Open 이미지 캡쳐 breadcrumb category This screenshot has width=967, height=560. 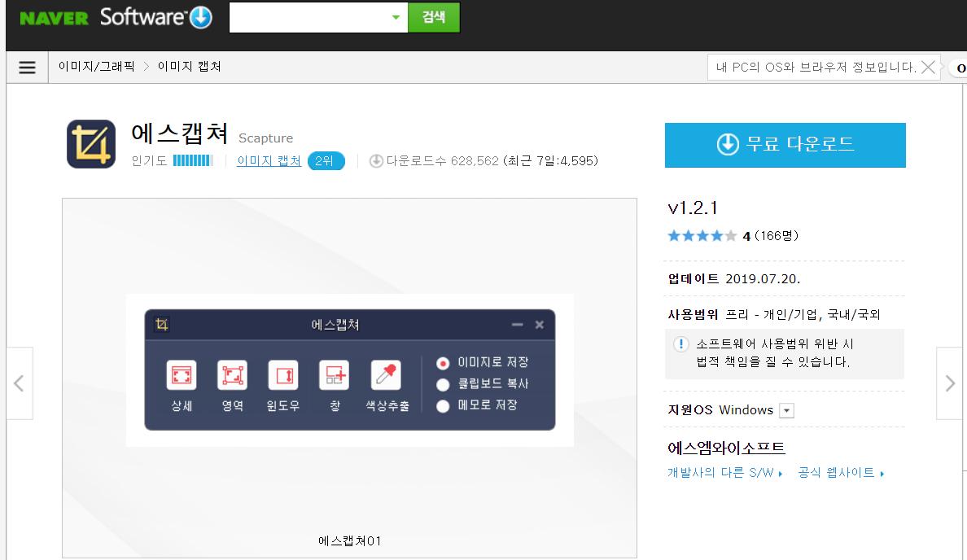[190, 67]
